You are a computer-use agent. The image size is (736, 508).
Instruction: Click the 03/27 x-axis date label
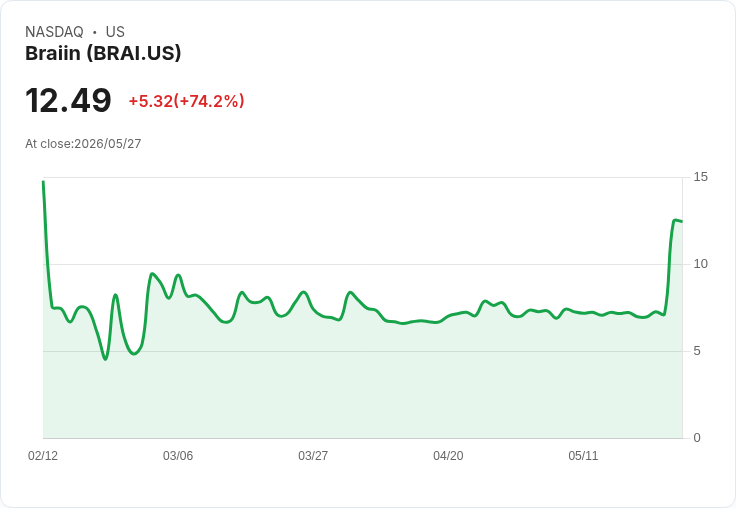pos(313,455)
